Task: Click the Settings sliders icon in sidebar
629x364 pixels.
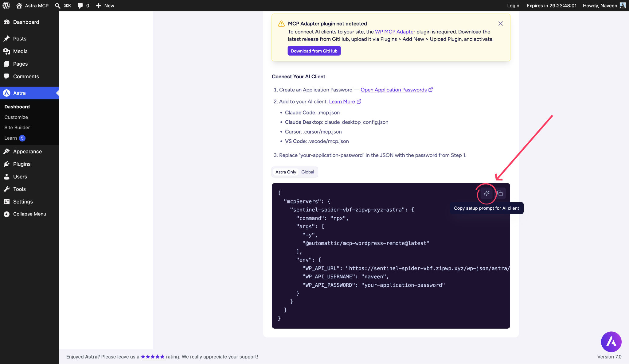Action: pyautogui.click(x=6, y=202)
